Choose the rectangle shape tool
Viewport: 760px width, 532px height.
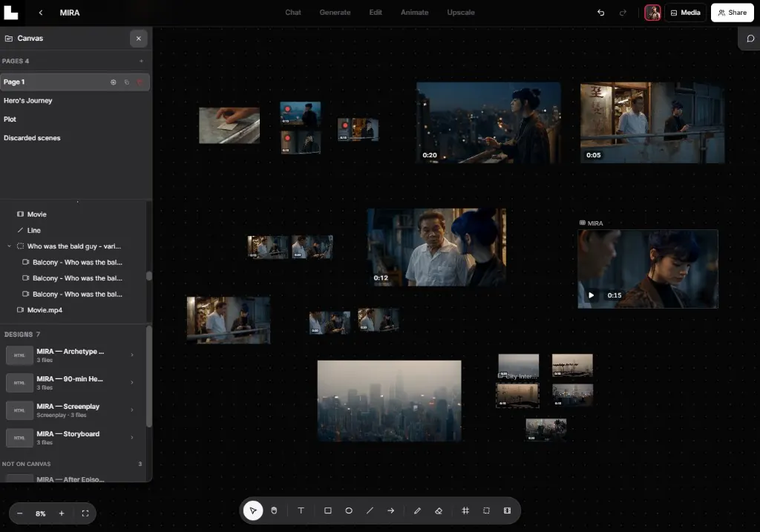click(327, 510)
